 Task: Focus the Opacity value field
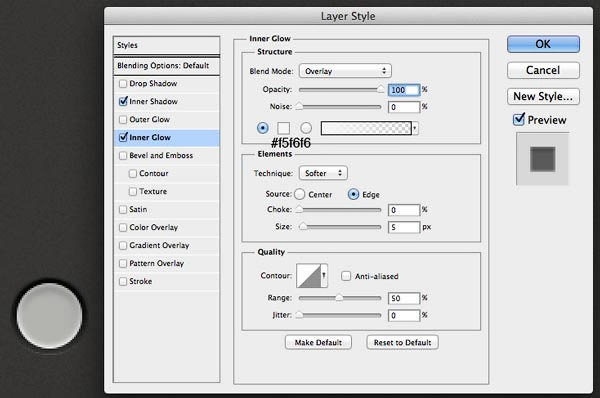[404, 90]
